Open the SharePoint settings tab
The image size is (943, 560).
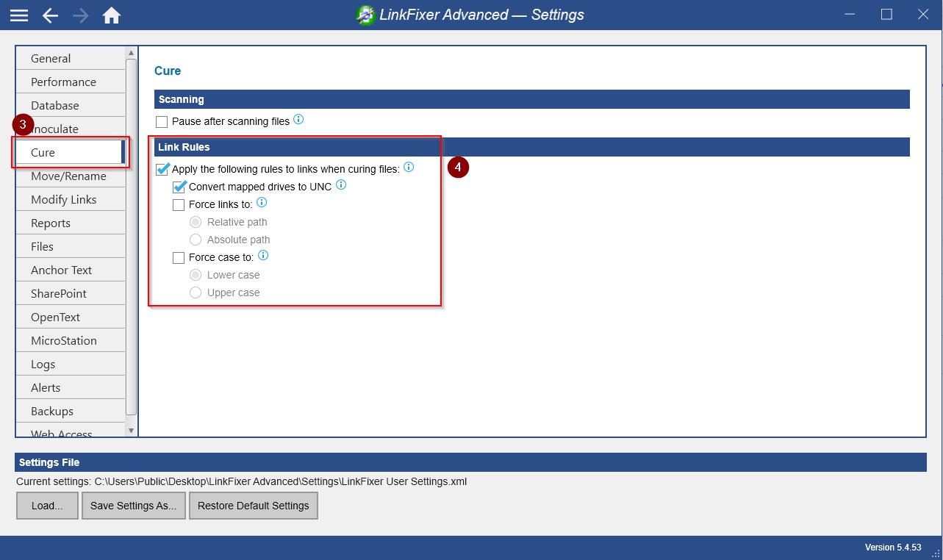[x=71, y=293]
